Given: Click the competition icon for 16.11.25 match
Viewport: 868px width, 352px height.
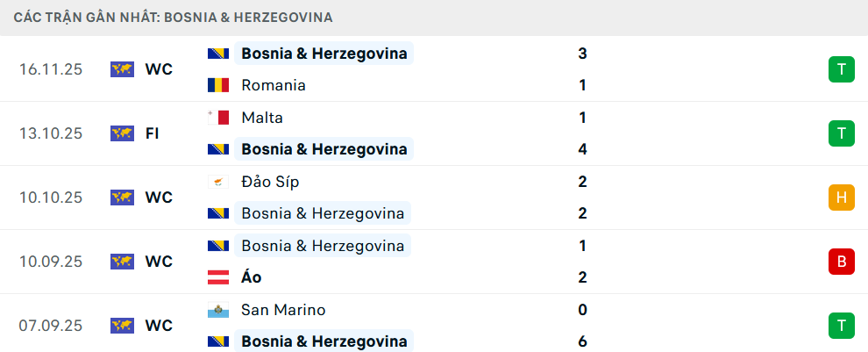Looking at the screenshot, I should click(x=122, y=69).
